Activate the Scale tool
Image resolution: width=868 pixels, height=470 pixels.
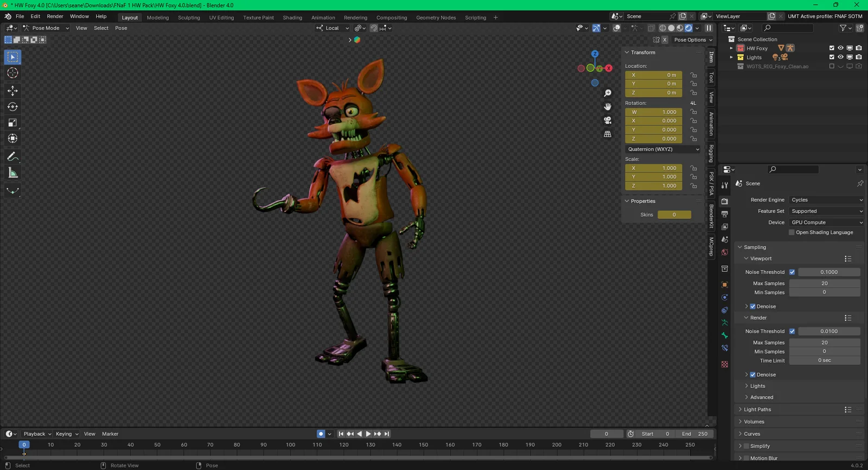(x=12, y=123)
